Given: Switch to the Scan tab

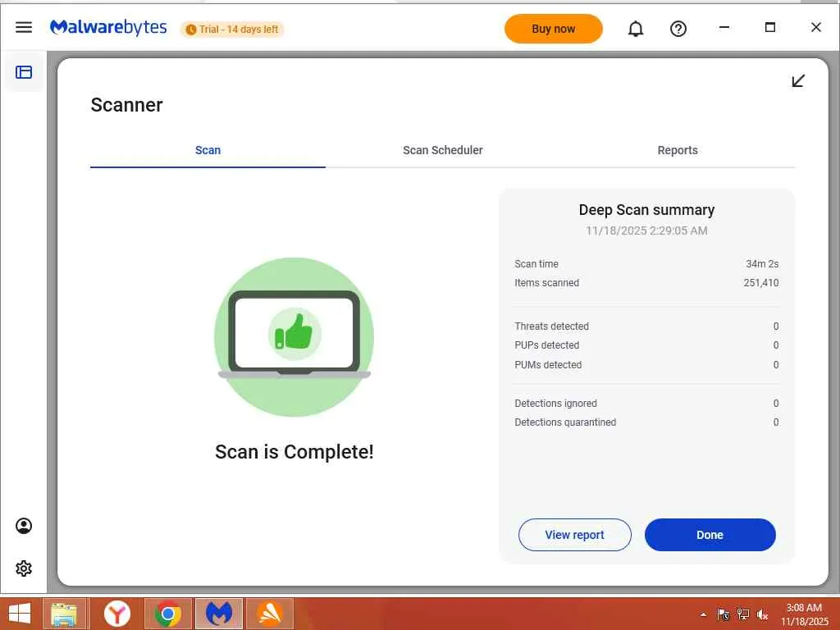Looking at the screenshot, I should (208, 151).
